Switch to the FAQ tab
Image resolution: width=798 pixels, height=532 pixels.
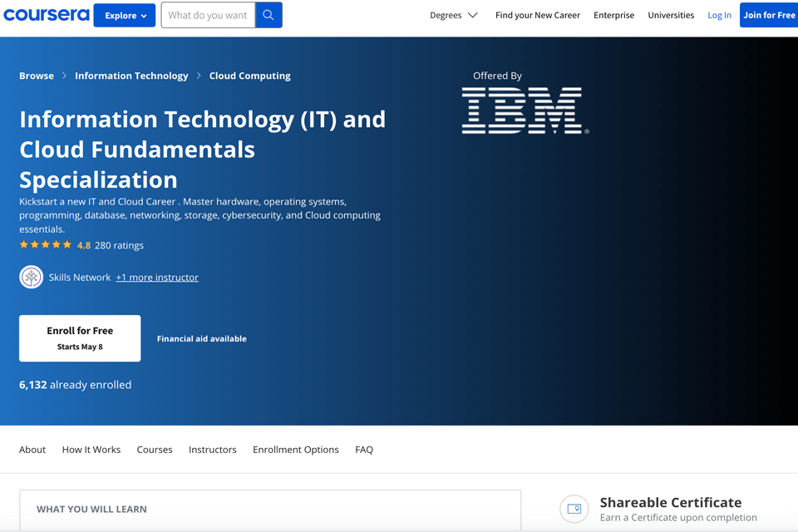(x=364, y=450)
